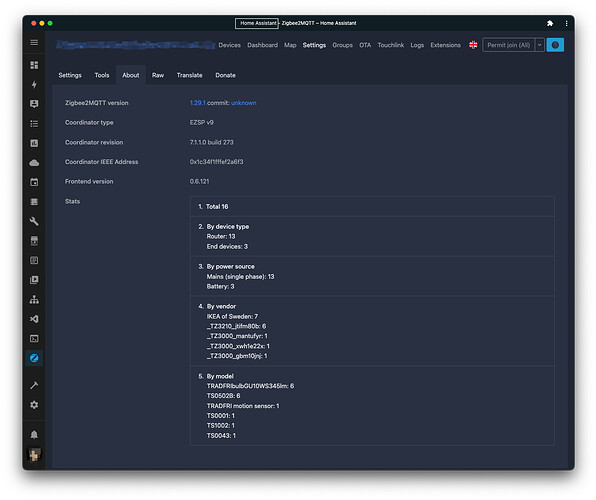Open Home Assistant Settings gear icon
Screen dimensions: 596x500
pyautogui.click(x=34, y=405)
